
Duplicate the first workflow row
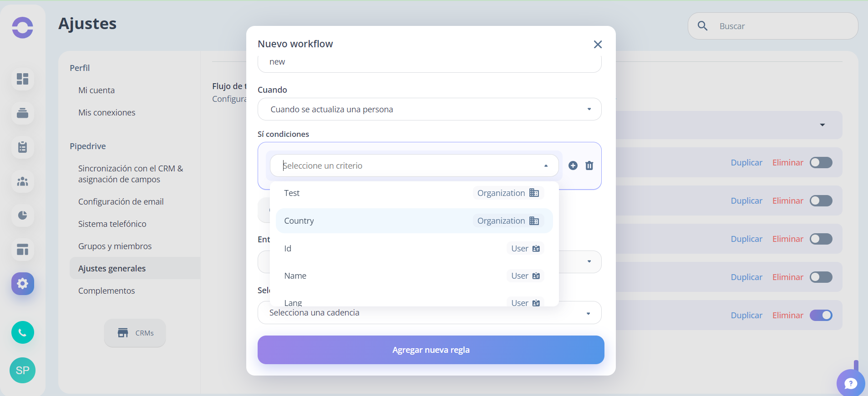746,162
